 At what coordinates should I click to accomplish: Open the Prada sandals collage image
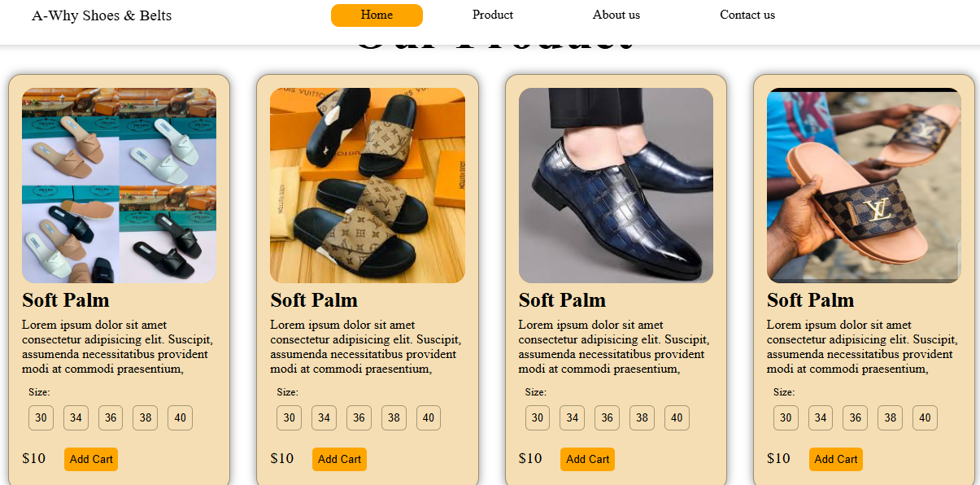(119, 186)
